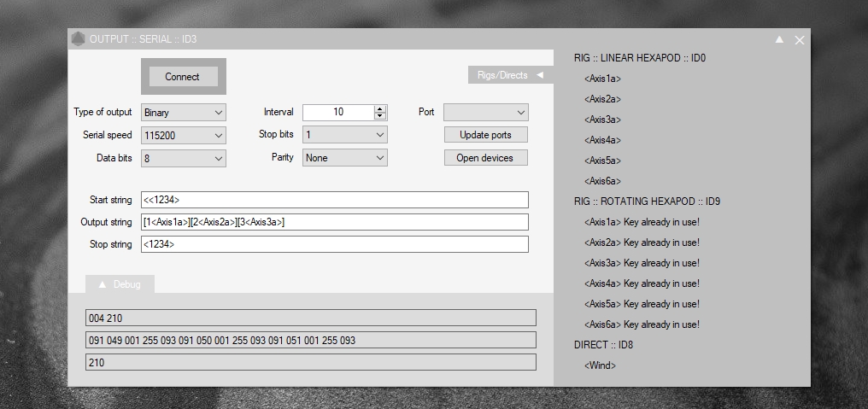Increase Interval with the up arrow
Viewport: 868px width, 409px height.
click(x=379, y=109)
